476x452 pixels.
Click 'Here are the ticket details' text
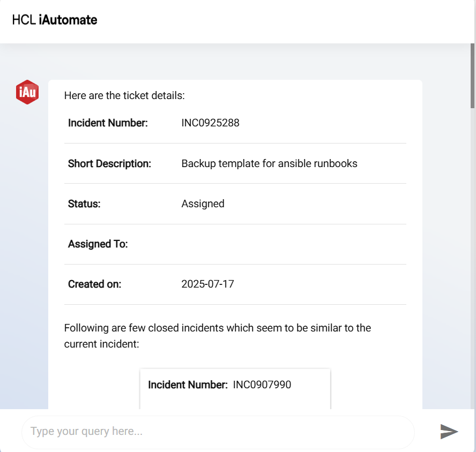124,96
